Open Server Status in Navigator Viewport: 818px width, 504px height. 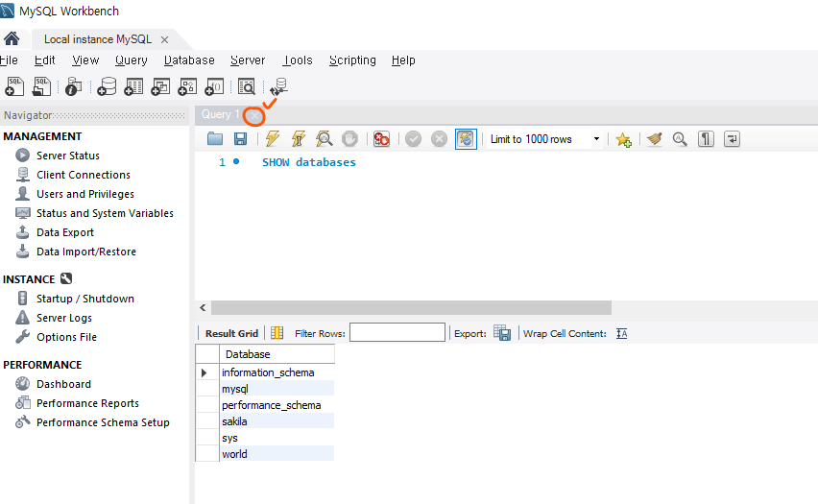click(x=68, y=156)
